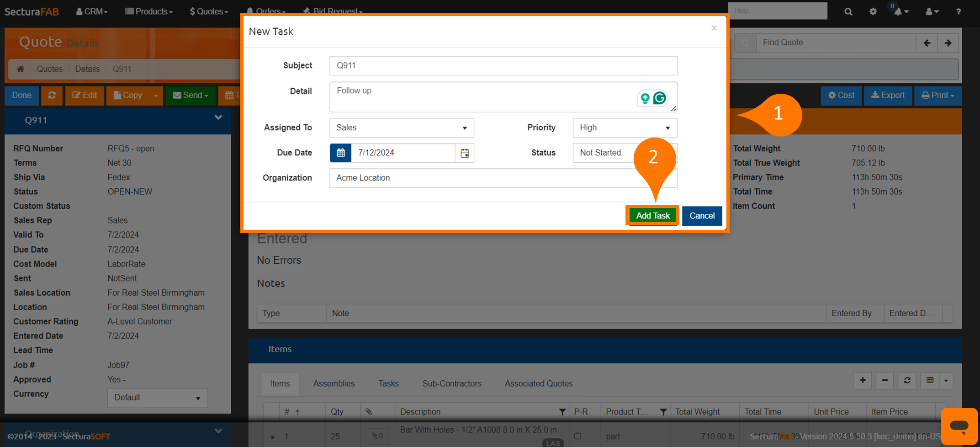
Task: Go to next quote with right arrow
Action: click(948, 43)
